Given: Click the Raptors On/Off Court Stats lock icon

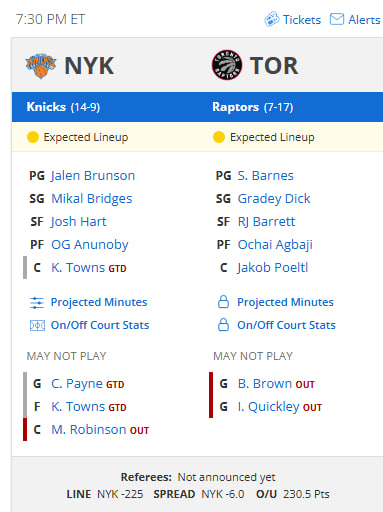Looking at the screenshot, I should coord(223,325).
